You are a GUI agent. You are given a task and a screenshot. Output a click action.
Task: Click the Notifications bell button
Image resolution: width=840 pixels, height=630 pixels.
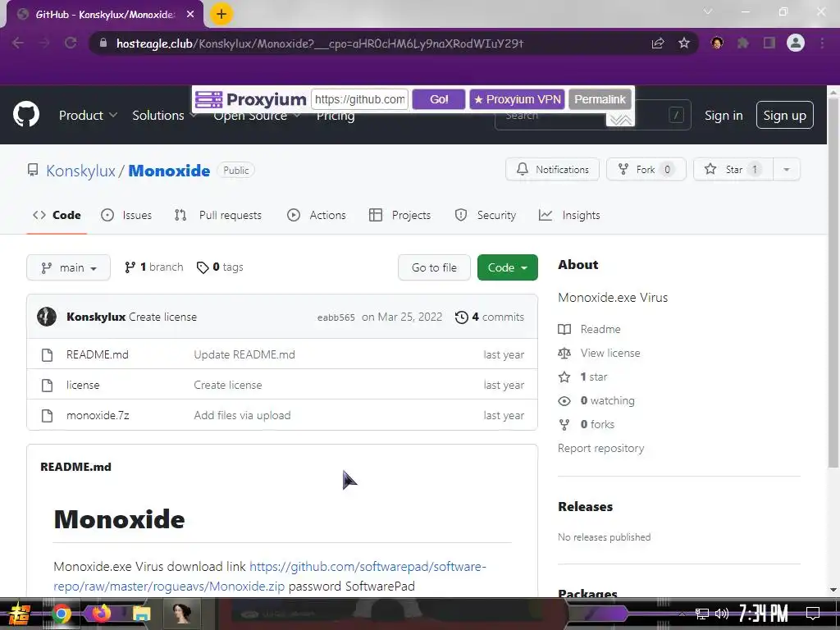(552, 169)
